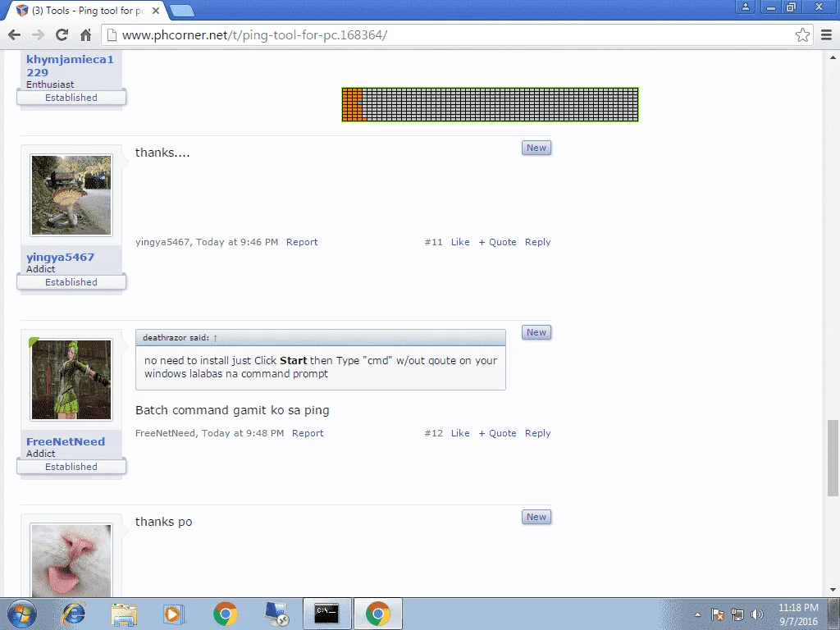The height and width of the screenshot is (630, 840).
Task: Show hidden system tray icons
Action: pyautogui.click(x=697, y=614)
